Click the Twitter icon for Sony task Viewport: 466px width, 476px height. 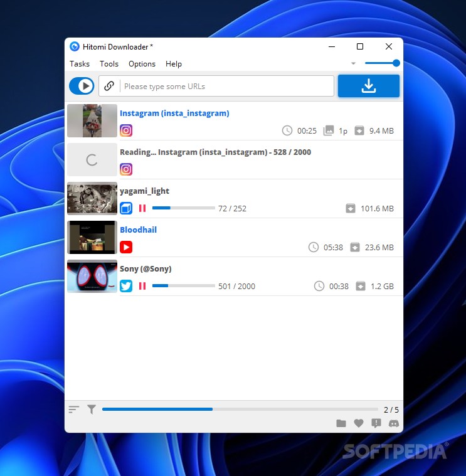[x=126, y=286]
